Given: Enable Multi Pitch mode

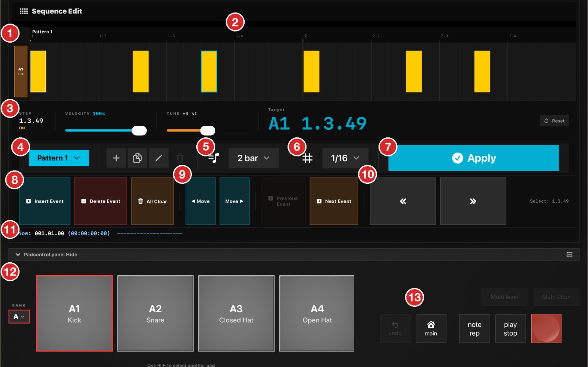Looking at the screenshot, I should click(556, 297).
